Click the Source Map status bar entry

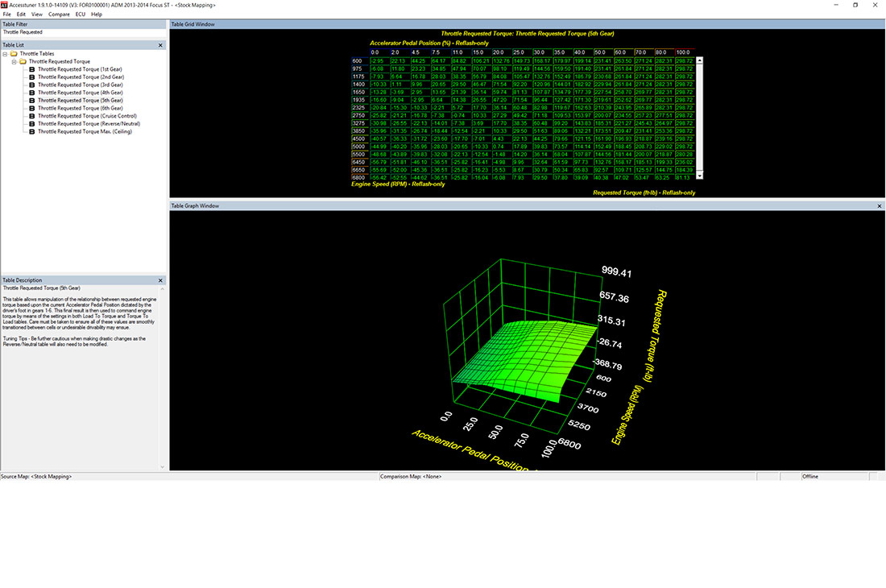pos(36,477)
